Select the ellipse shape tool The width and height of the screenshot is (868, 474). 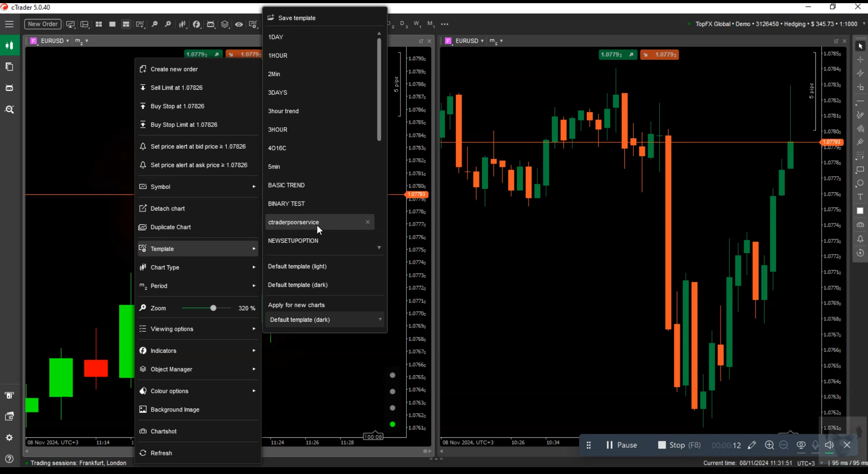[x=860, y=184]
